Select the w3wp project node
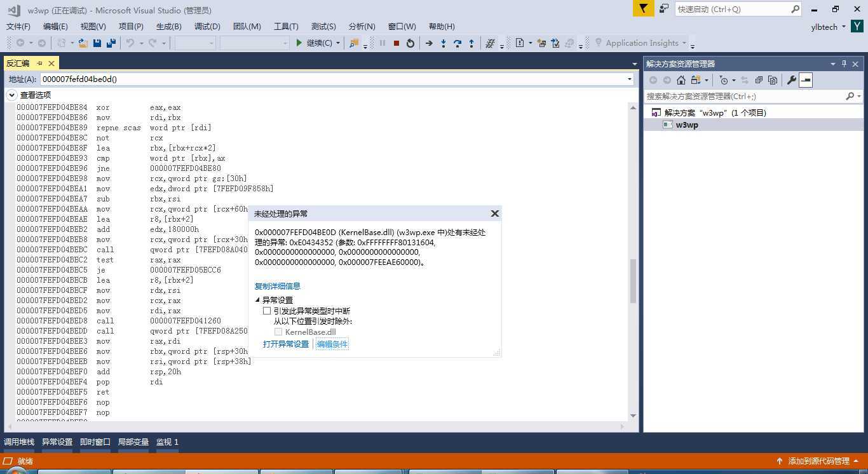The height and width of the screenshot is (474, 868). click(687, 125)
